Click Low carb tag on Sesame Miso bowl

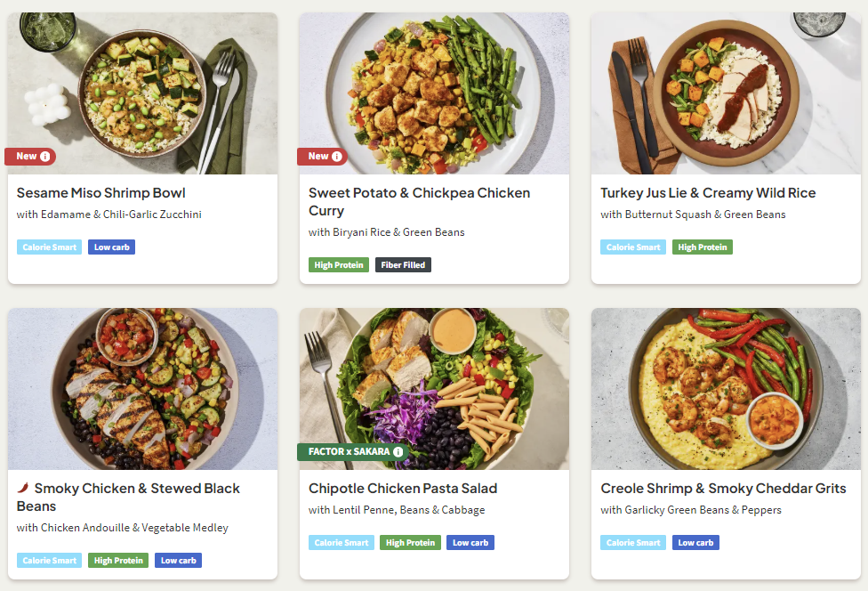tap(111, 247)
